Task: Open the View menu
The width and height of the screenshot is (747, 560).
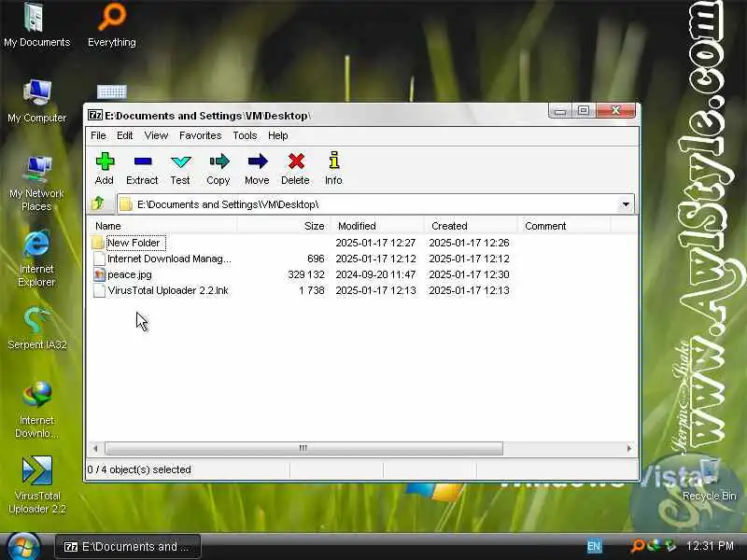Action: 156,135
